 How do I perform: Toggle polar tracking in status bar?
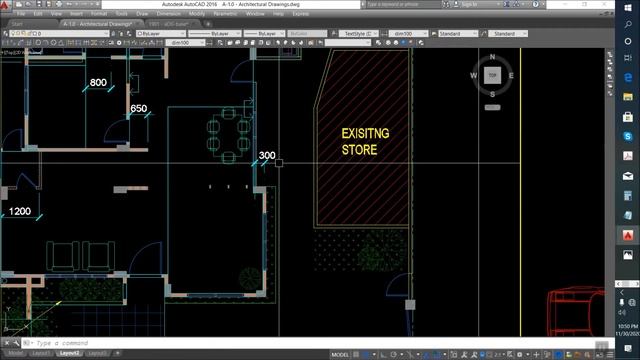(393, 355)
